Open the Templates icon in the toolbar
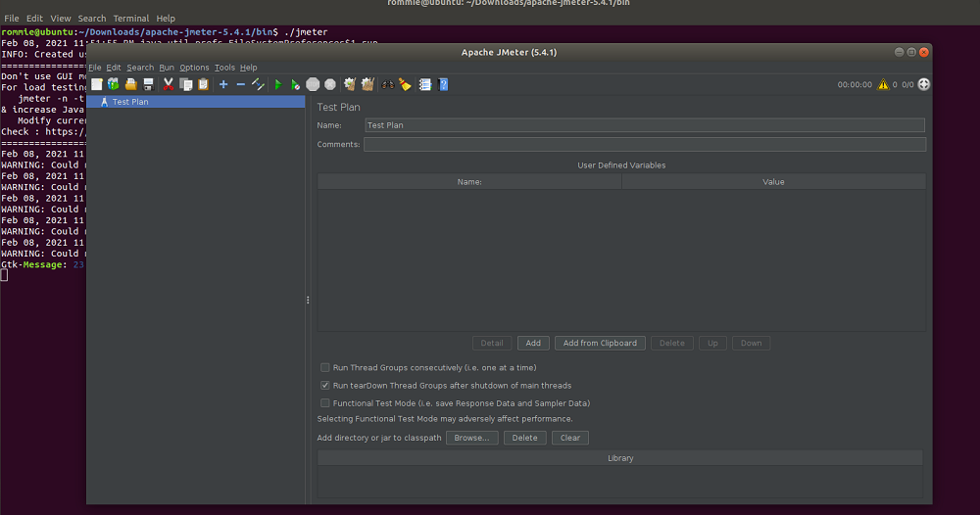Screen dimensions: 980x515 click(x=113, y=84)
